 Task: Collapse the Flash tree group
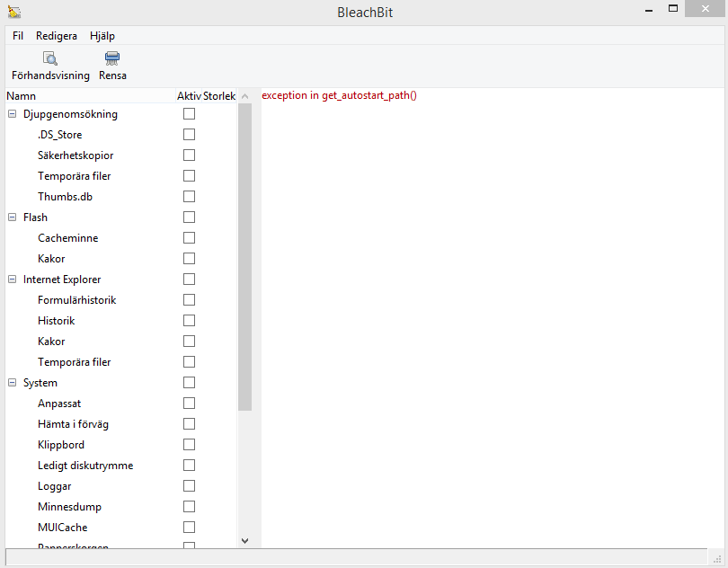click(x=13, y=217)
